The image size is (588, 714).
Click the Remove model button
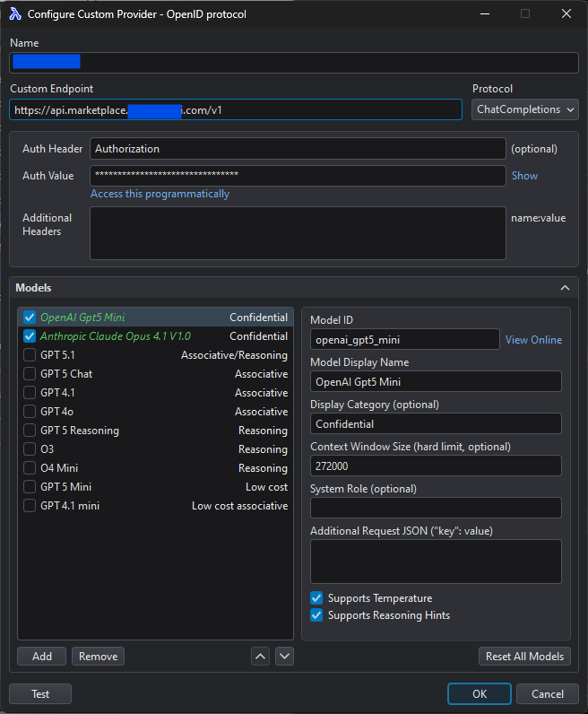click(99, 657)
